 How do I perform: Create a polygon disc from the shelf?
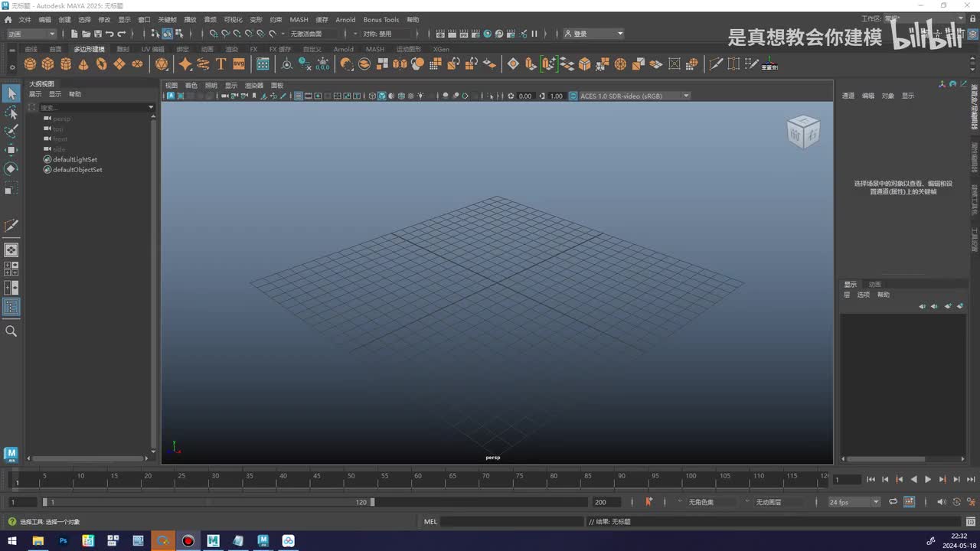pyautogui.click(x=137, y=64)
